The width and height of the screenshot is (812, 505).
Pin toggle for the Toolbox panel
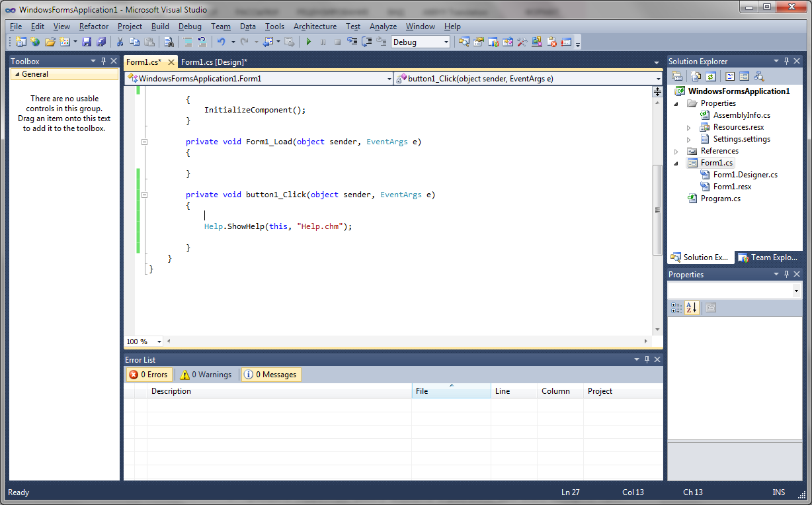[103, 61]
